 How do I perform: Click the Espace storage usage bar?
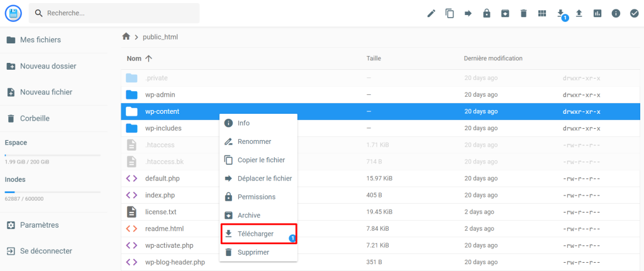52,155
